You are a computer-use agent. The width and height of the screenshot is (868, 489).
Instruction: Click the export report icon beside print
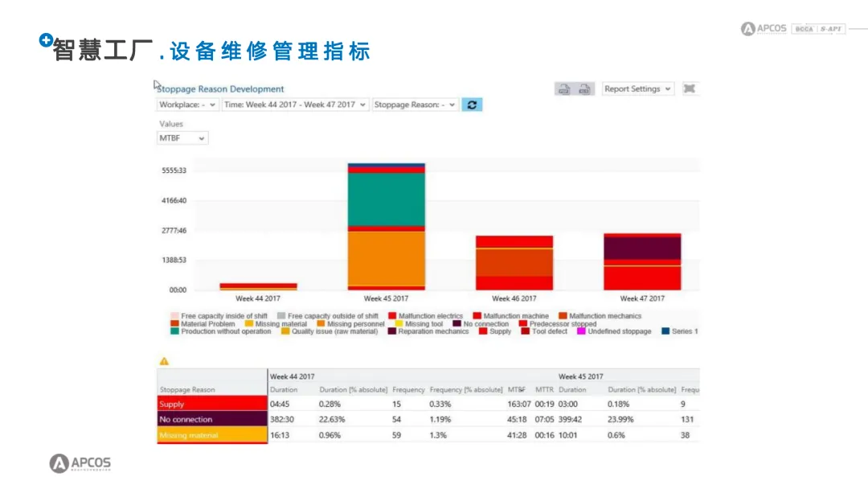(584, 88)
